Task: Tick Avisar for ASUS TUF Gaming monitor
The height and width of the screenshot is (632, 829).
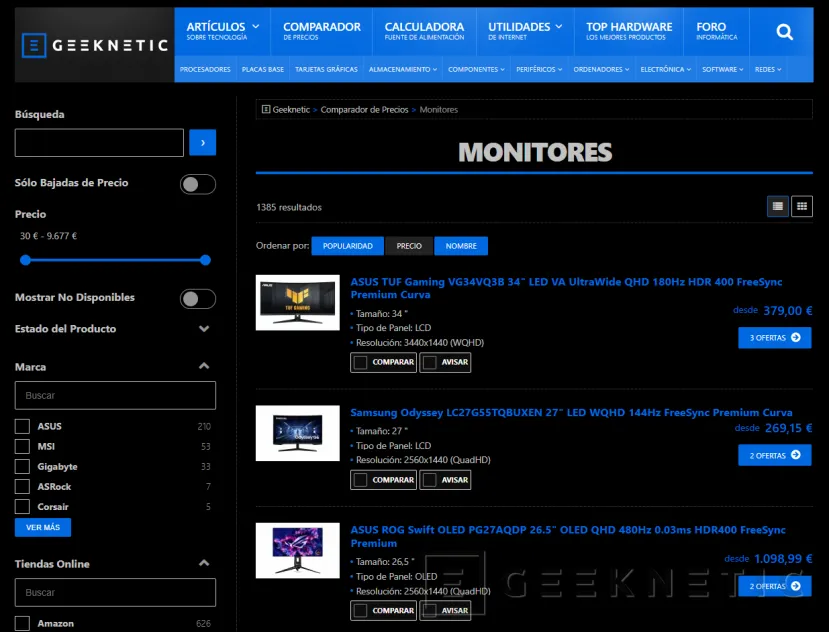Action: pos(430,362)
